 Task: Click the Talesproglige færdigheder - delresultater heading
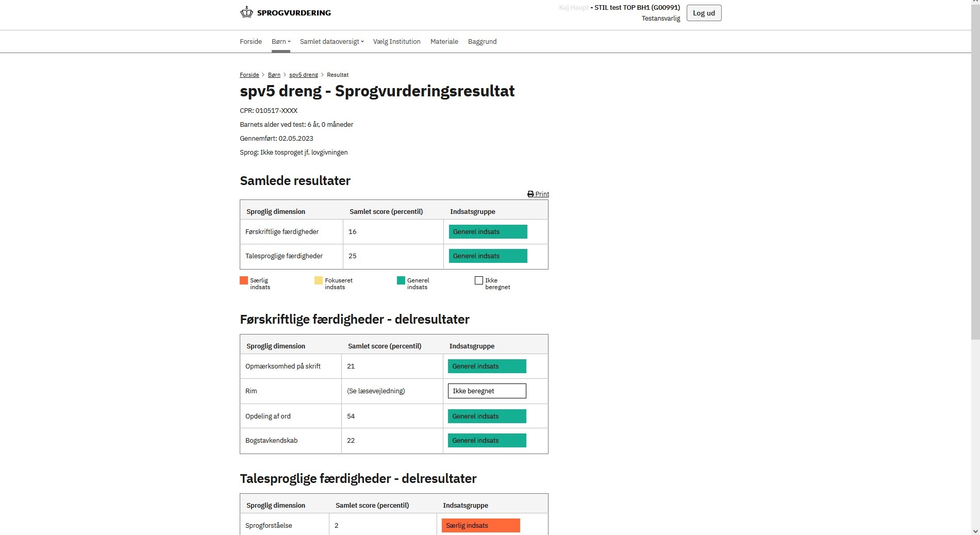(x=358, y=479)
